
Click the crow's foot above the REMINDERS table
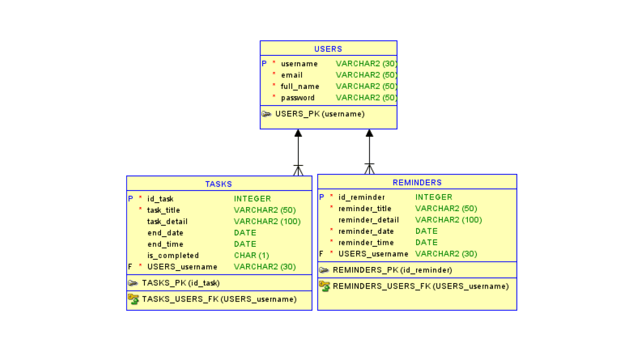[369, 169]
